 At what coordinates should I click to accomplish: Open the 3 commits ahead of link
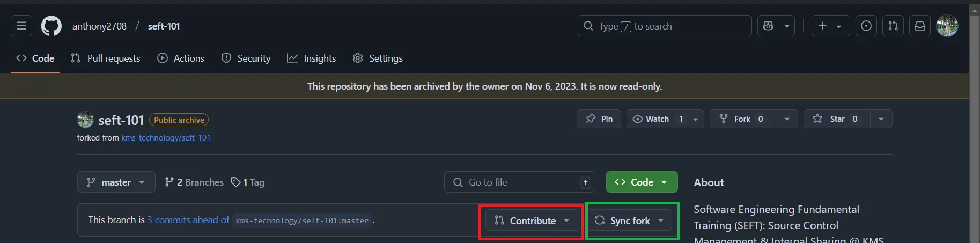(188, 220)
